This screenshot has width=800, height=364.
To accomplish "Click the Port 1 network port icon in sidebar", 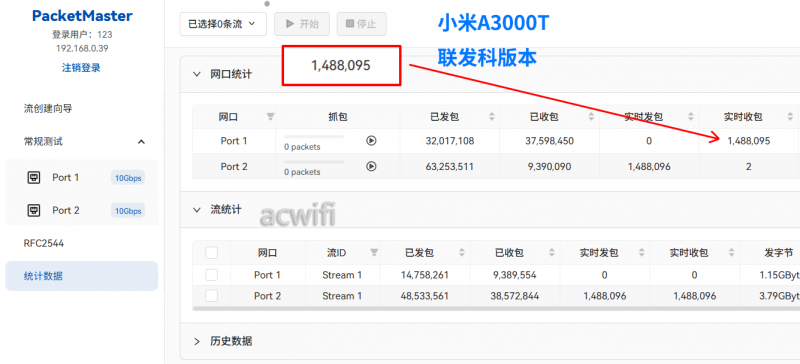I will 34,178.
